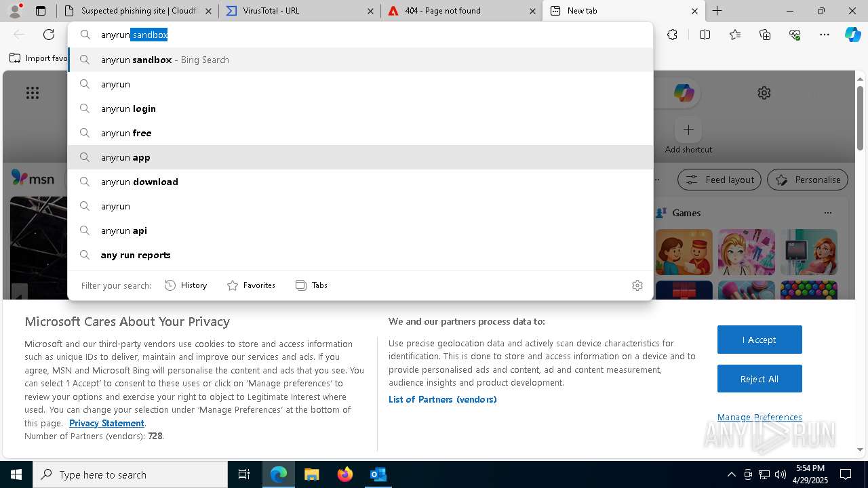Open Settings and more ellipsis
This screenshot has width=868, height=488.
[x=825, y=35]
